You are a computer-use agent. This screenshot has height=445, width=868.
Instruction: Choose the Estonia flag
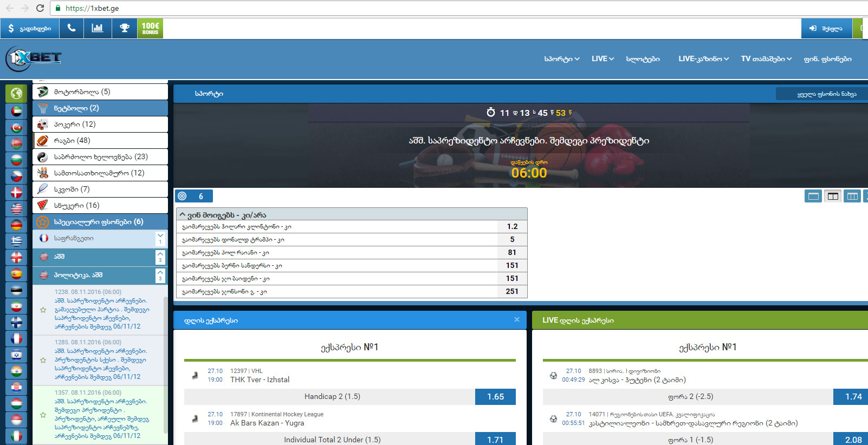point(17,290)
